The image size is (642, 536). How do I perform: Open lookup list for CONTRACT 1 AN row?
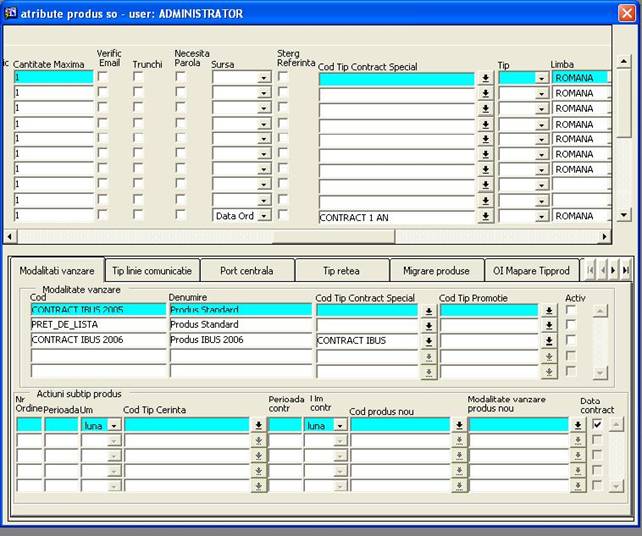pos(485,216)
